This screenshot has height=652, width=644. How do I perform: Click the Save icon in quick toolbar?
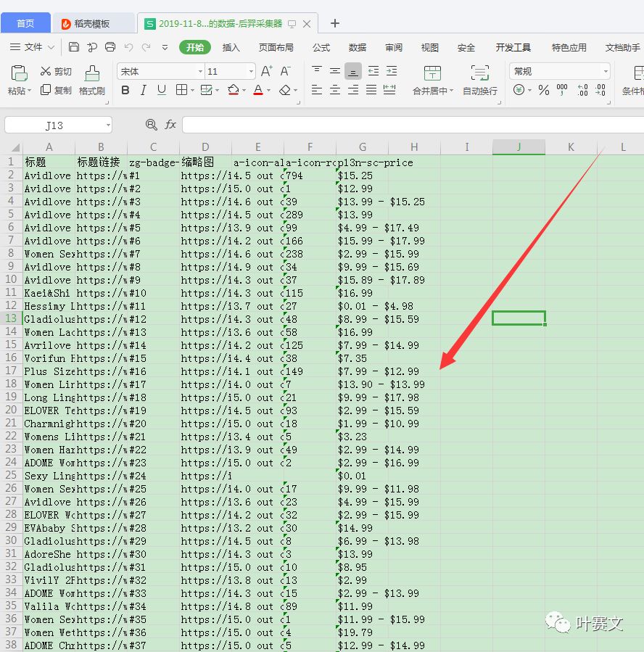[74, 47]
